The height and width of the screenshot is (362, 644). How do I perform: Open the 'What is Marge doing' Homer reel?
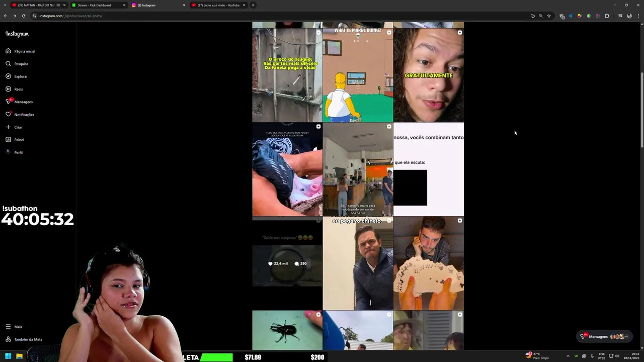click(358, 75)
